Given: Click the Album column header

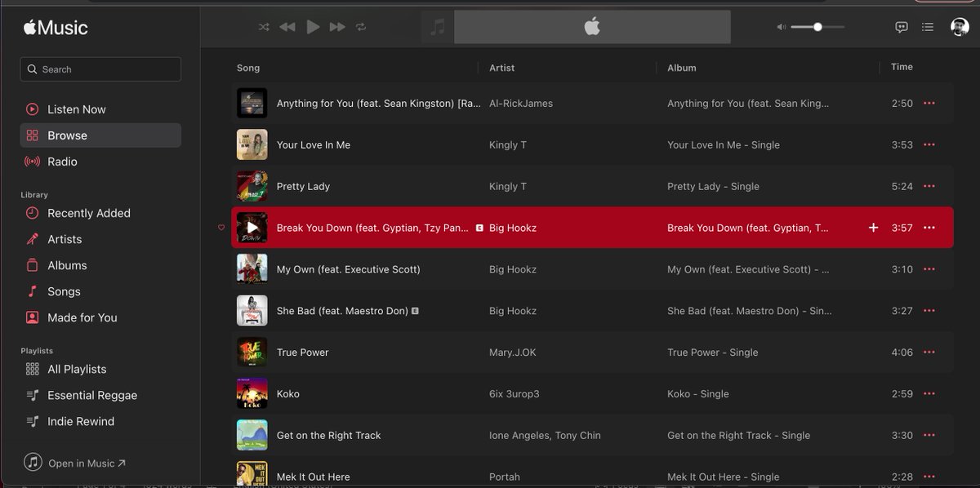Looking at the screenshot, I should tap(682, 68).
